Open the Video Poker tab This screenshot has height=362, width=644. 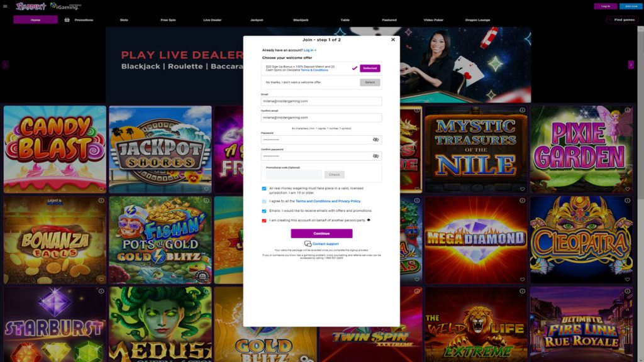coord(433,19)
